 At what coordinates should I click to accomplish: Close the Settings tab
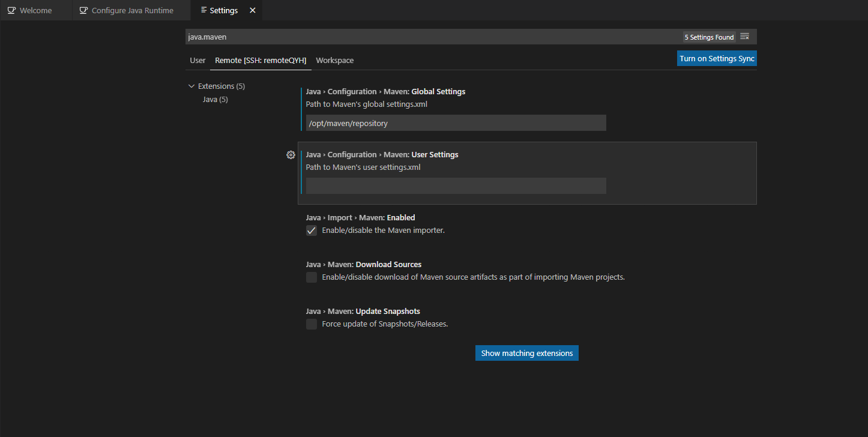(x=252, y=10)
